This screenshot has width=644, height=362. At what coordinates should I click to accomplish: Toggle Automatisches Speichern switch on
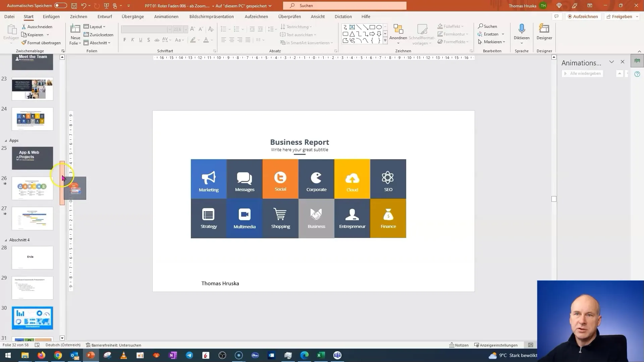pos(59,5)
